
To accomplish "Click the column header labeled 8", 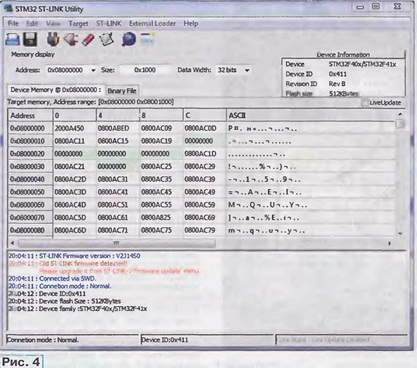I will pos(161,115).
